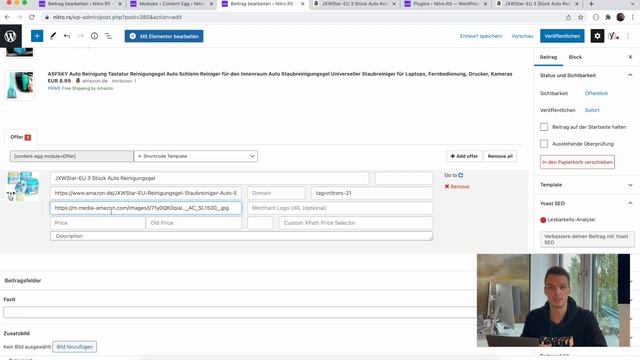Click the Domain input field
This screenshot has height=360, width=640.
pyautogui.click(x=276, y=193)
